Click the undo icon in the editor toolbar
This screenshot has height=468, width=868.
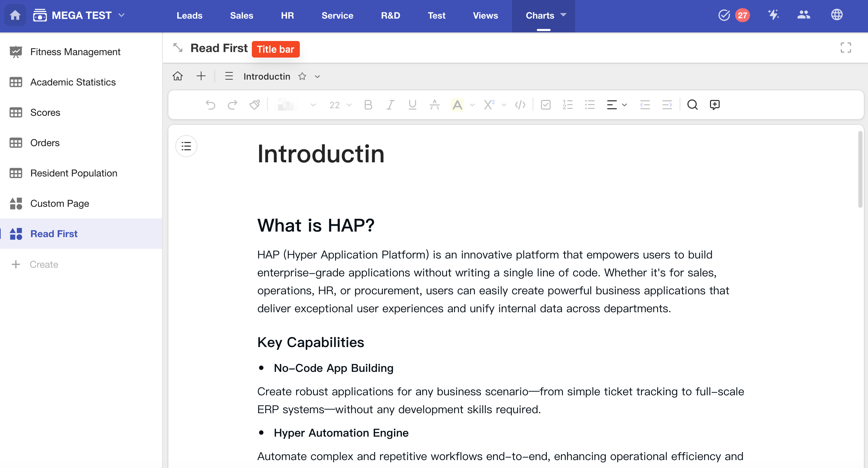tap(210, 105)
